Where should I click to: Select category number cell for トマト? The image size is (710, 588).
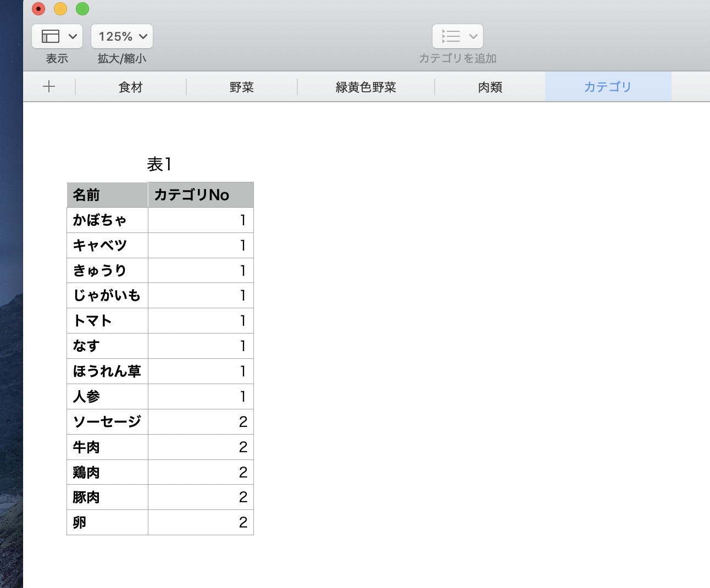click(201, 321)
